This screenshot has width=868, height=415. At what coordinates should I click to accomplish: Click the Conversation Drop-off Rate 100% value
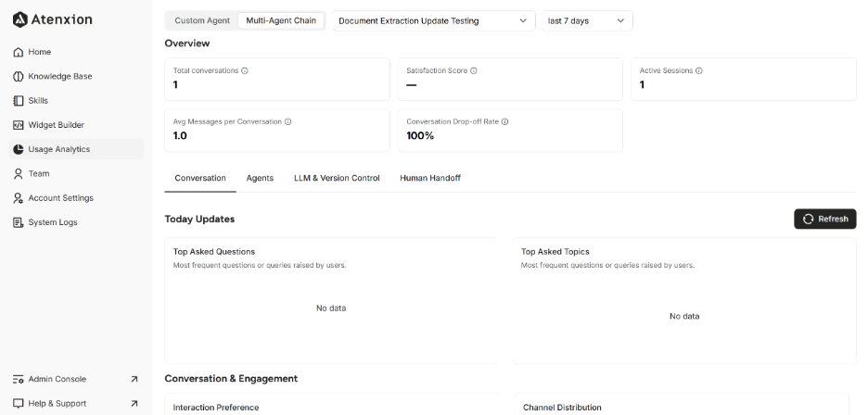point(420,135)
